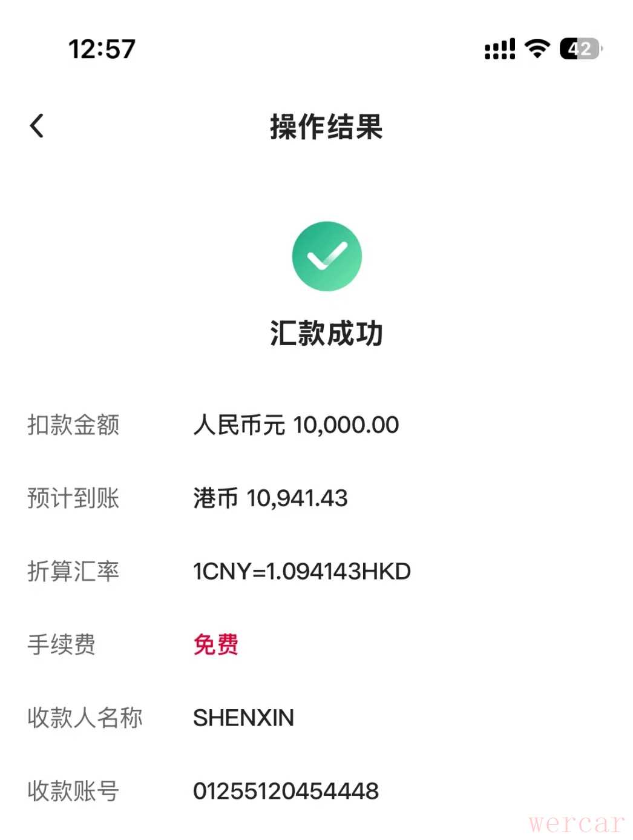Tap the 汇款成功 status text
This screenshot has height=840, width=633.
click(326, 334)
